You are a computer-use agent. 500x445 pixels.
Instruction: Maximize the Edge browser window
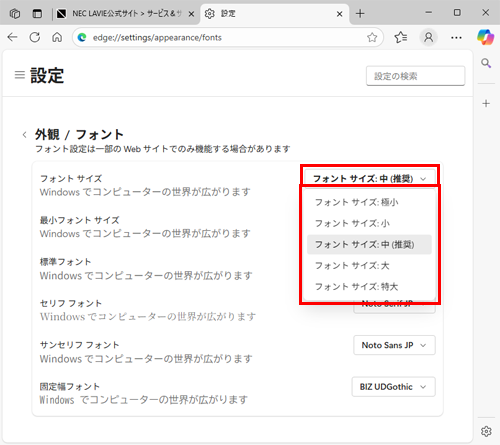(x=457, y=13)
